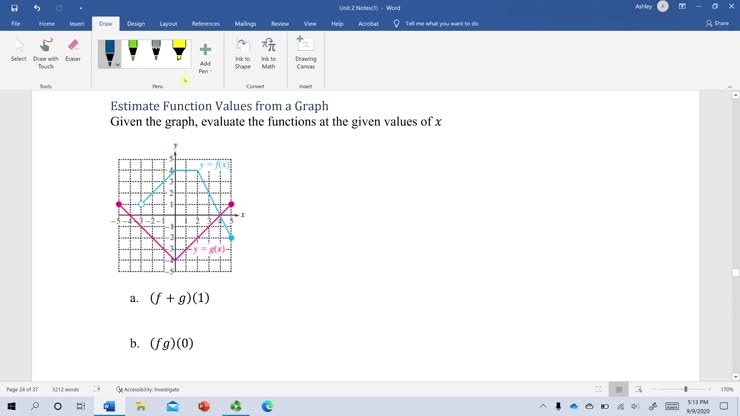The image size is (740, 416).
Task: Click the volume speaker tray icon
Action: pyautogui.click(x=635, y=406)
